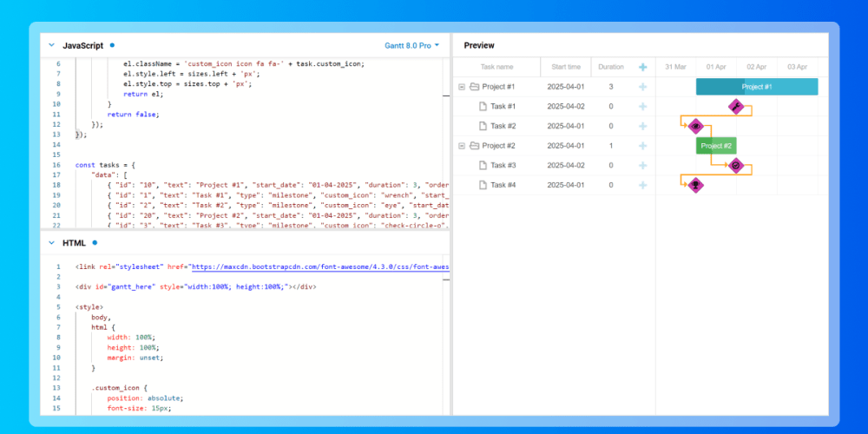Select the eye milestone for Task #2

tap(695, 126)
